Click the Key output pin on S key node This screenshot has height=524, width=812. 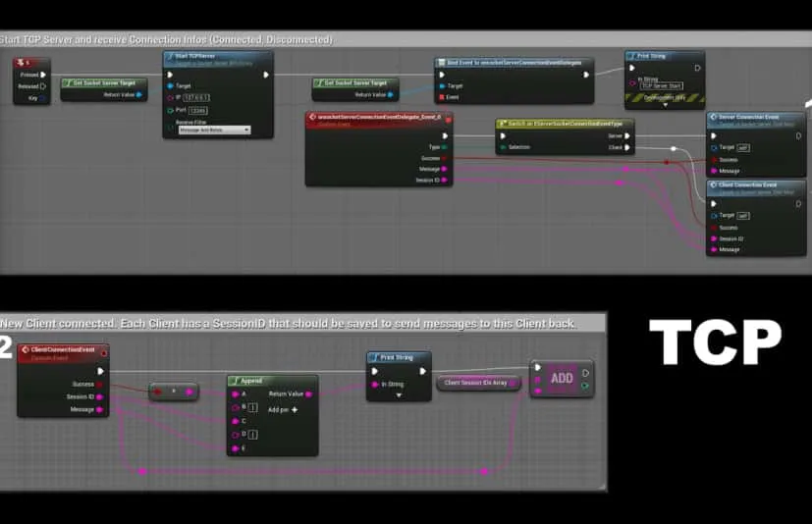coord(43,98)
